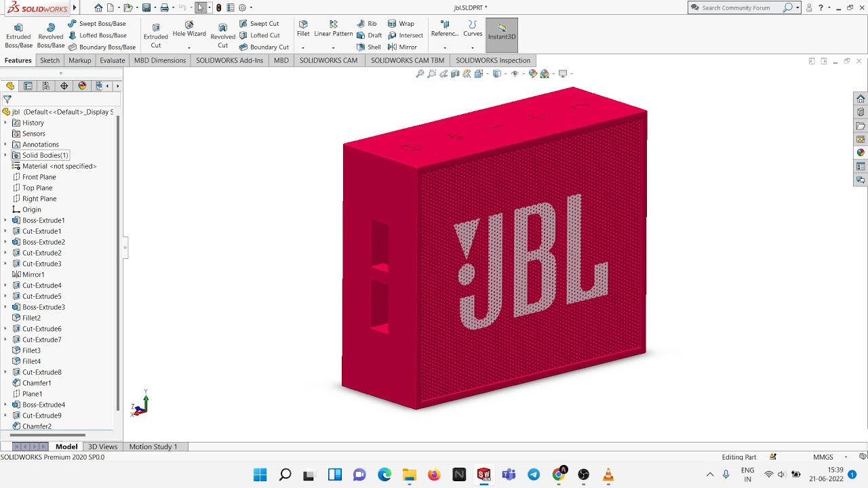Viewport: 868px width, 488px height.
Task: Switch to 3D Views bottom tab
Action: click(103, 447)
